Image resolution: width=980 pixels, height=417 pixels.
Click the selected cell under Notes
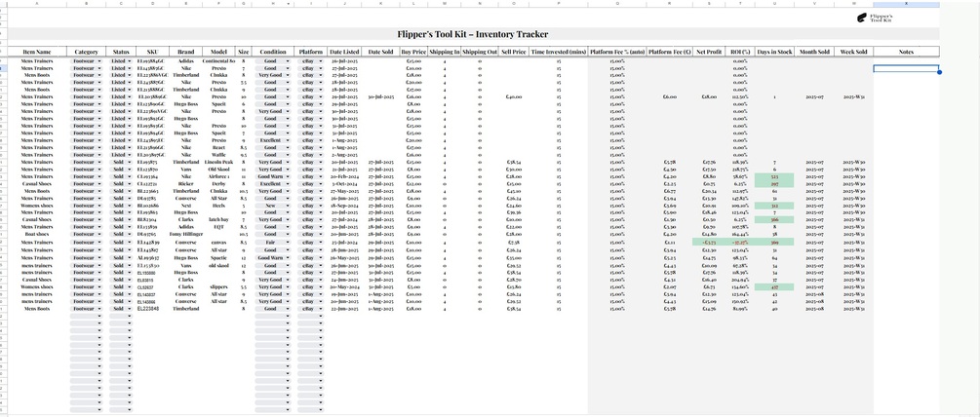tap(906, 68)
